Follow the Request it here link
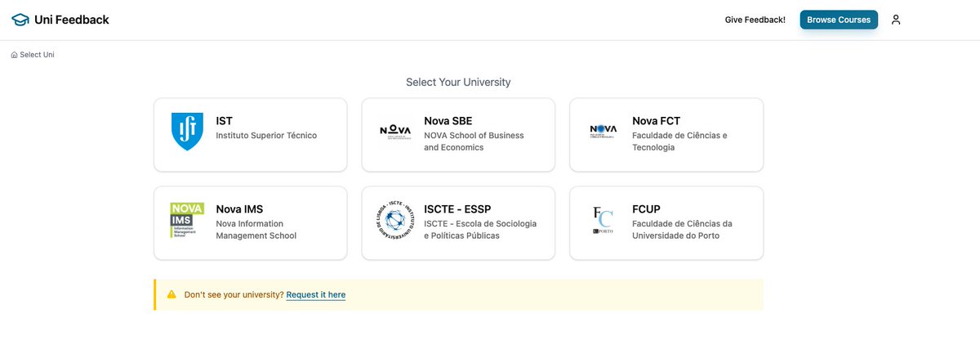This screenshot has width=980, height=359. click(x=316, y=294)
